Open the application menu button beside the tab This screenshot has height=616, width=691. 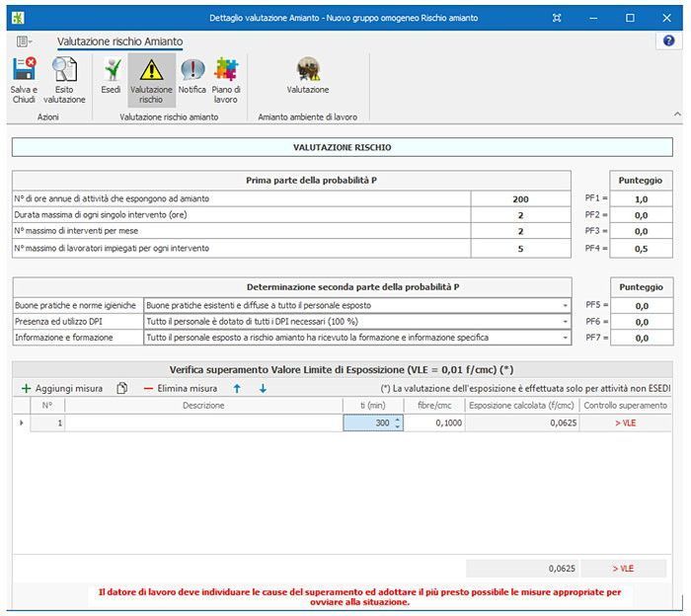tap(24, 41)
